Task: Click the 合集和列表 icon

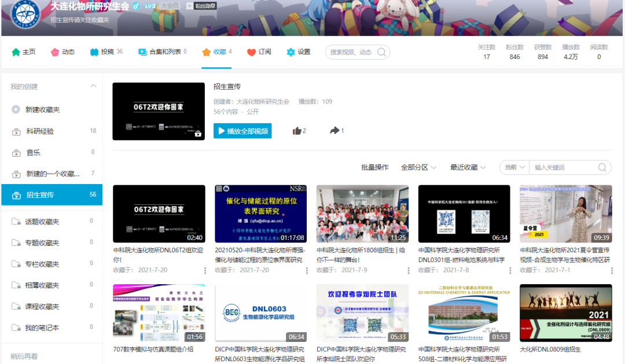Action: (x=142, y=52)
